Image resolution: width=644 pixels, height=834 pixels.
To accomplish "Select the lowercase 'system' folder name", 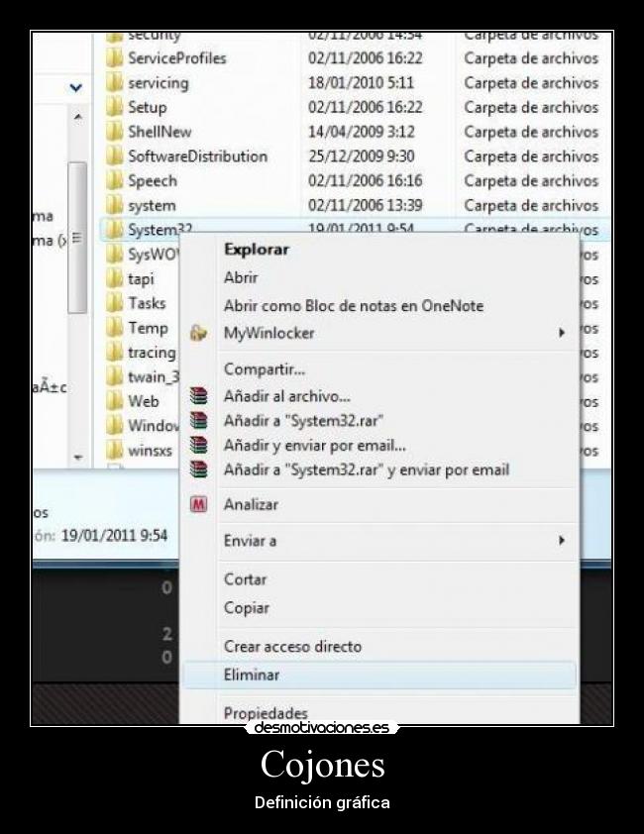I will point(152,206).
